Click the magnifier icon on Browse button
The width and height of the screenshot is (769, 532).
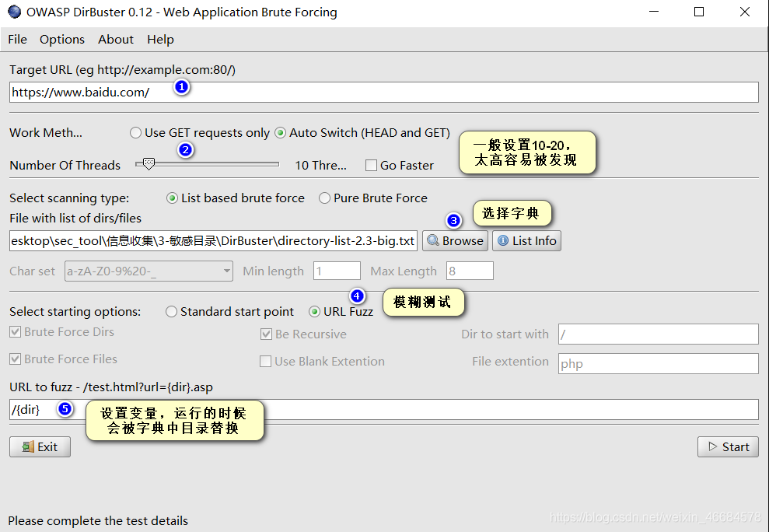[433, 241]
